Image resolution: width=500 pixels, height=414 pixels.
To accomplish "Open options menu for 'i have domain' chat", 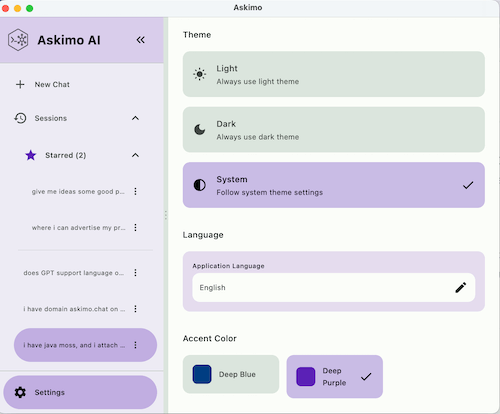I will coord(135,309).
